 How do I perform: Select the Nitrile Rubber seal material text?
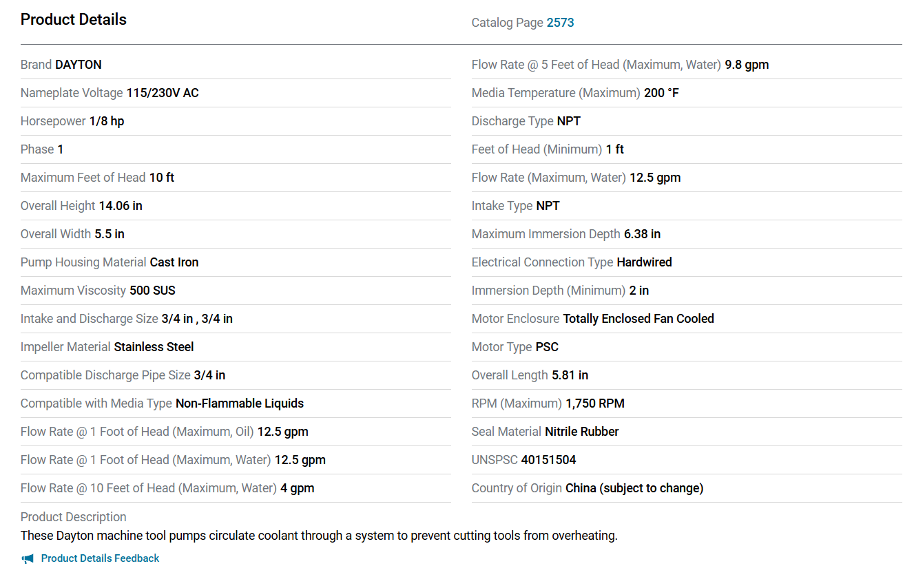(582, 432)
